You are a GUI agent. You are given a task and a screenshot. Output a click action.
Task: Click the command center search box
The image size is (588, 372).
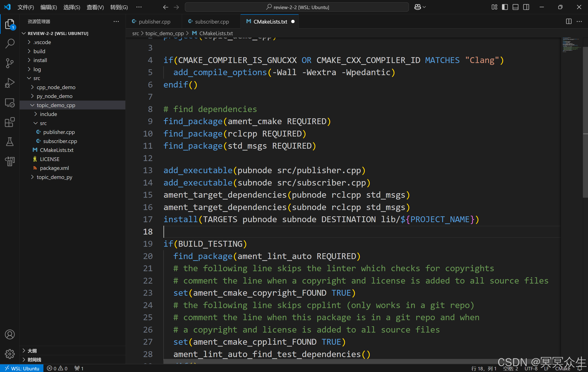coord(297,7)
